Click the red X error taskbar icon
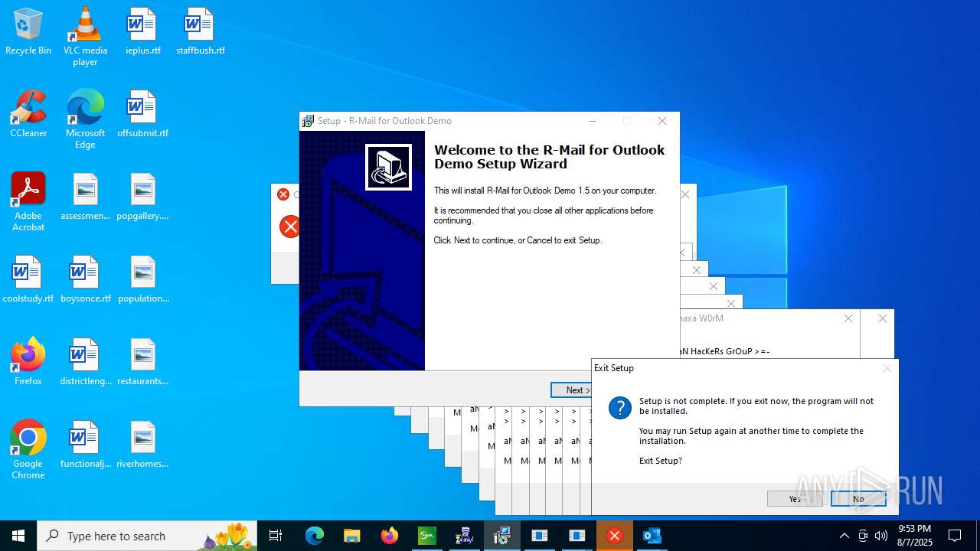Image resolution: width=980 pixels, height=551 pixels. tap(614, 536)
